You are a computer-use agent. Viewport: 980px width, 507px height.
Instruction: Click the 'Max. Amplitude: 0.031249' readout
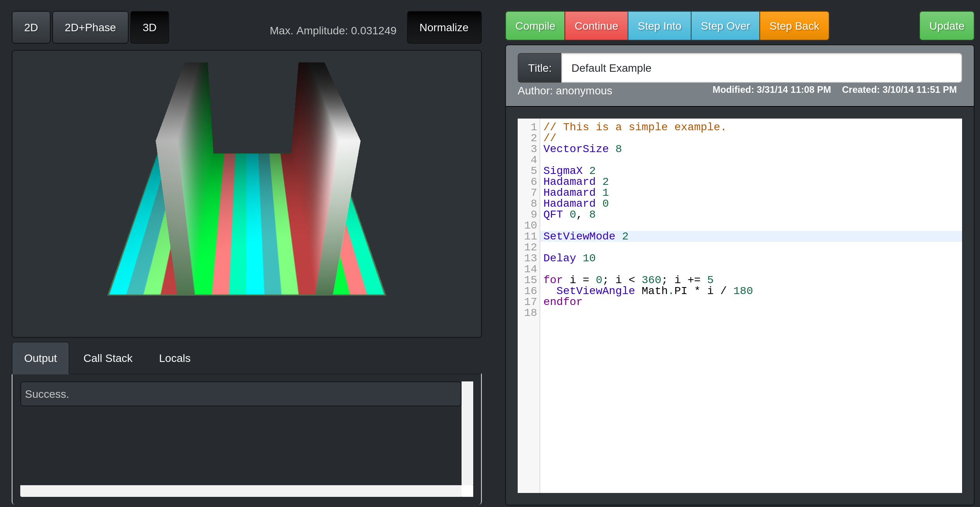(x=333, y=30)
